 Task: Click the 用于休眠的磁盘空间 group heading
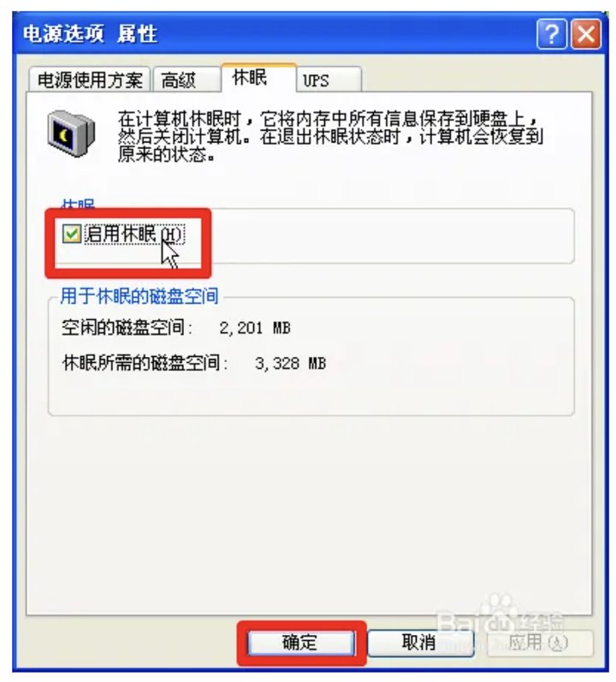point(139,296)
